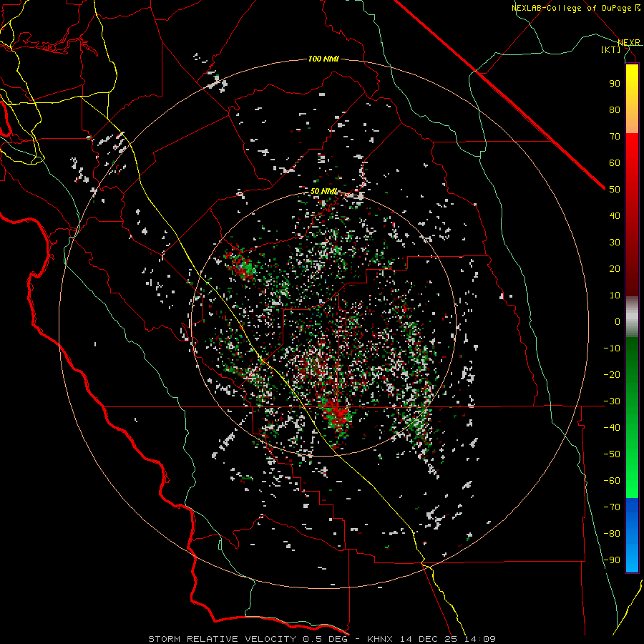Click the positive 30 value on the KT scale
Screen dimensions: 644x644
[x=615, y=243]
